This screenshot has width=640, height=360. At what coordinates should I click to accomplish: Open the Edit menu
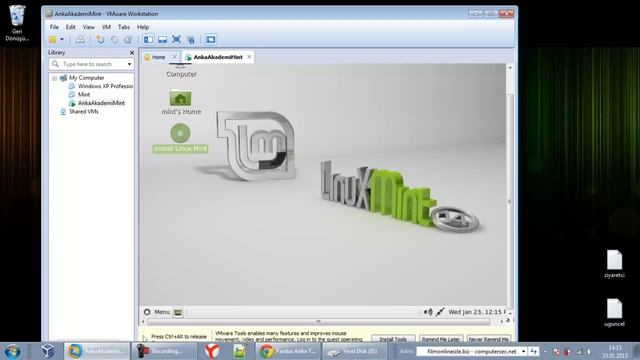coord(71,27)
